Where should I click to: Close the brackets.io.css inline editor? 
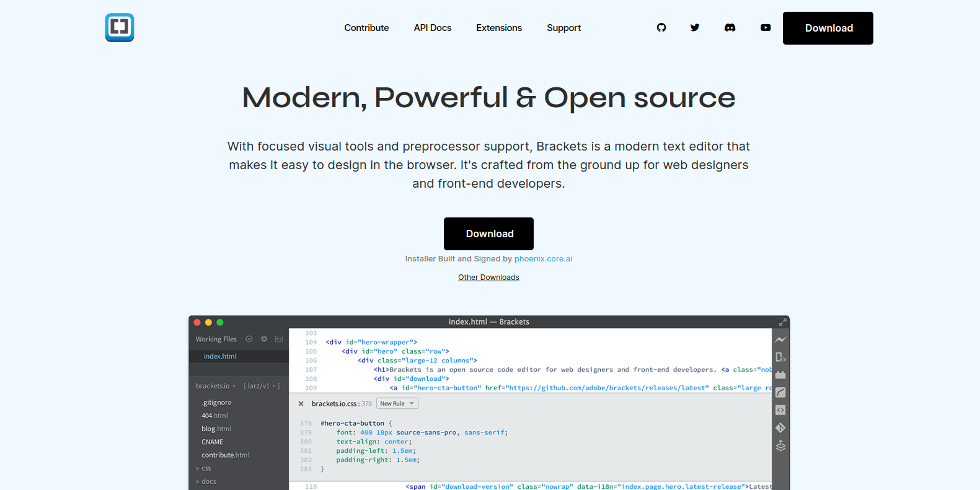click(301, 404)
